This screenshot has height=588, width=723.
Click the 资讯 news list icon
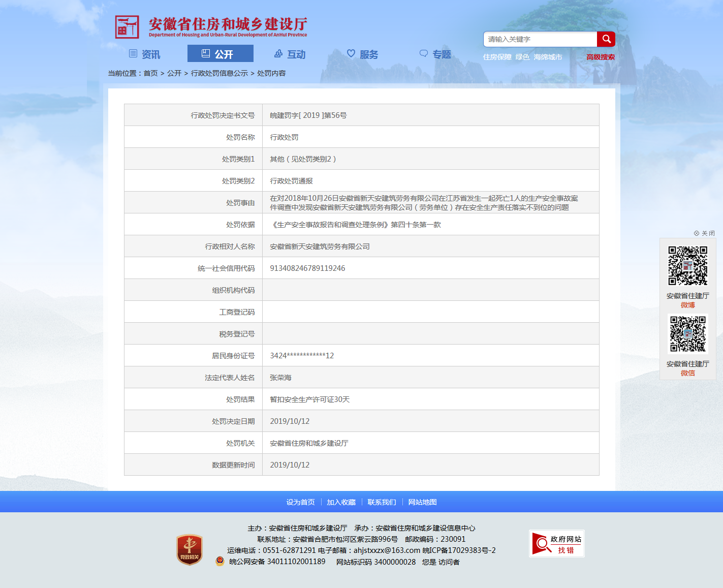coord(133,53)
